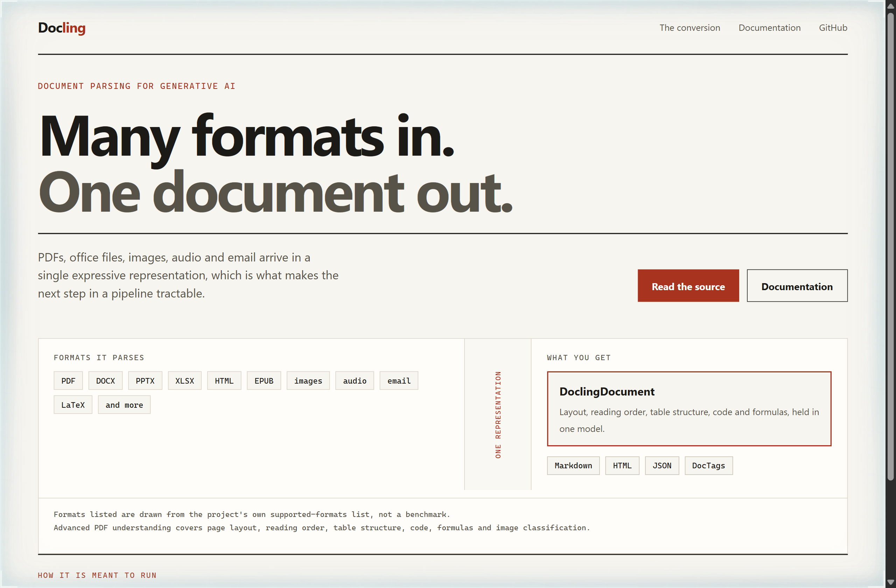This screenshot has height=588, width=896.
Task: Click the 'and more' chip
Action: [124, 405]
